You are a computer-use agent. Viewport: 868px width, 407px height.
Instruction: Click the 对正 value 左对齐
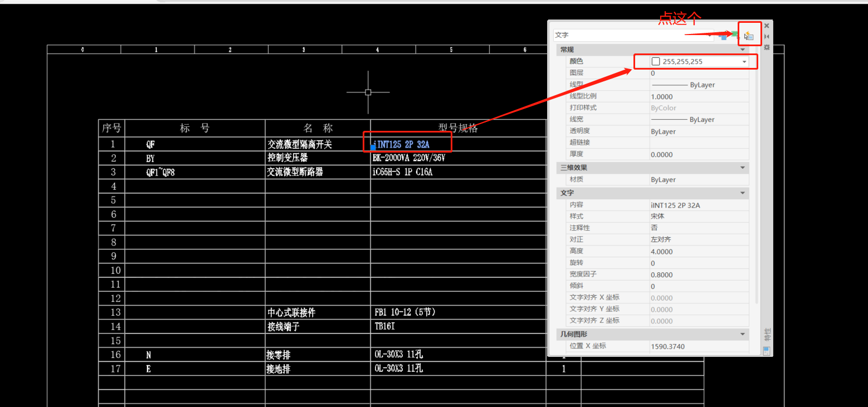click(699, 239)
